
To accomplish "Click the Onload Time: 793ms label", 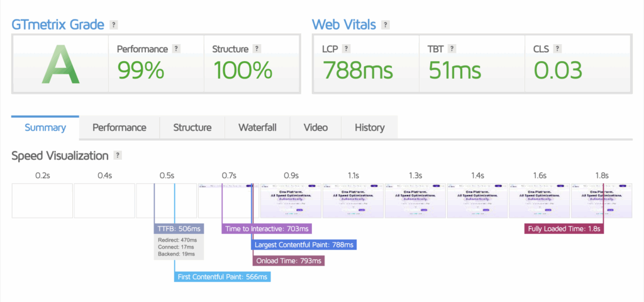I will [x=288, y=261].
